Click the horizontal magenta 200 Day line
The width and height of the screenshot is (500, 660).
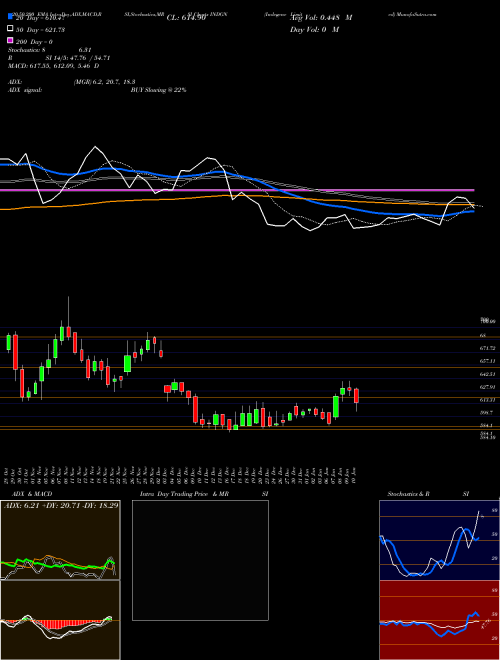pyautogui.click(x=237, y=190)
